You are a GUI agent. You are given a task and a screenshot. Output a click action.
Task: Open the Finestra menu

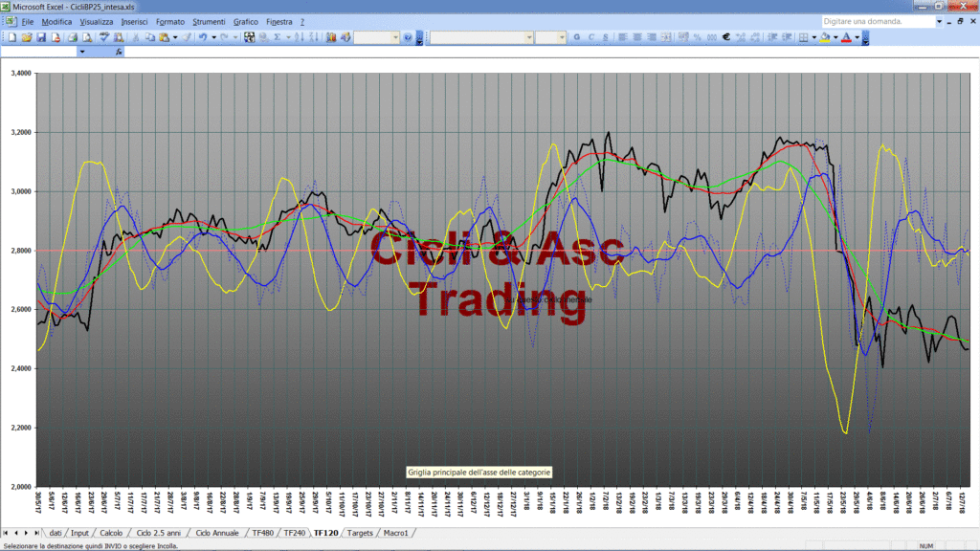coord(279,22)
